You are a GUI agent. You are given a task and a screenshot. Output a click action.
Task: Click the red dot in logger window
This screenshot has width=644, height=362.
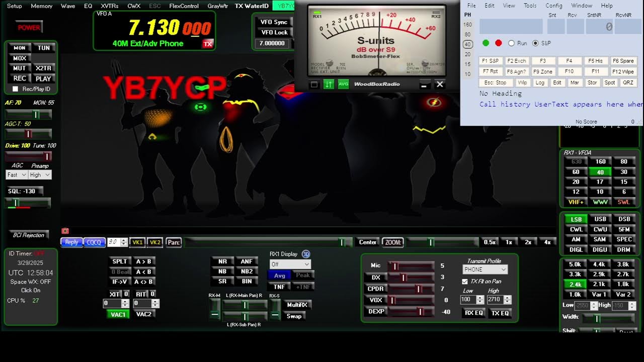click(x=499, y=43)
